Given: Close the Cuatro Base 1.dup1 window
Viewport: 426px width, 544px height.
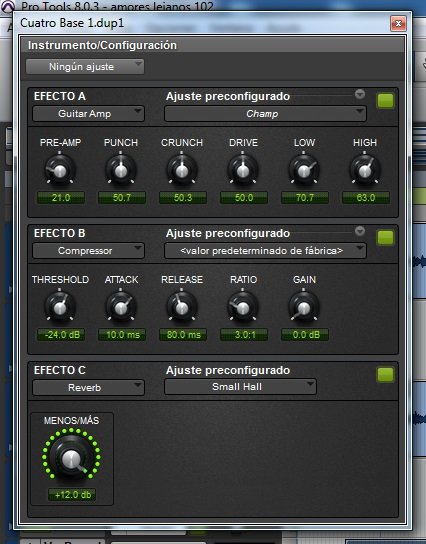Looking at the screenshot, I should [x=398, y=23].
